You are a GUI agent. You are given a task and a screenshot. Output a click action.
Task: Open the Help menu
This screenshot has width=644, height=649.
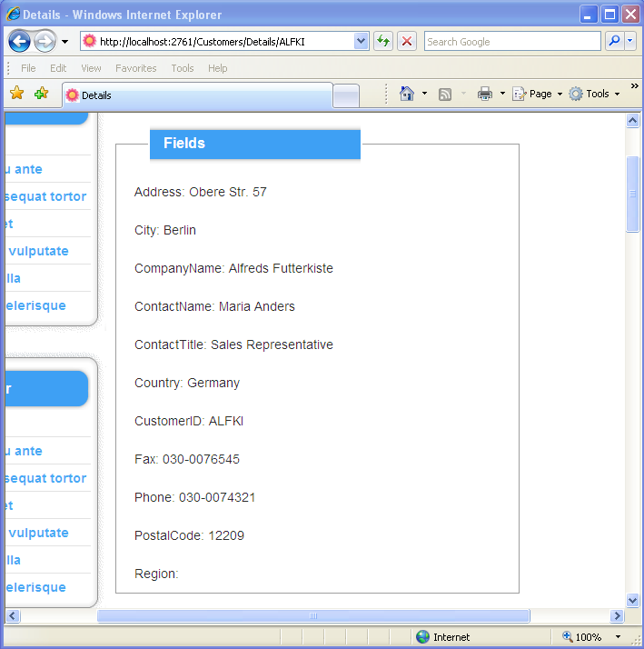(218, 68)
